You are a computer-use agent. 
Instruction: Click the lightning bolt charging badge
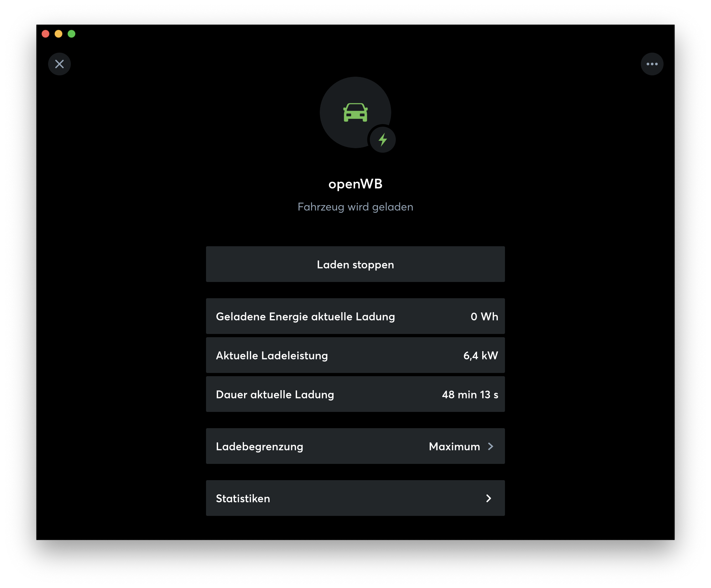coord(382,139)
